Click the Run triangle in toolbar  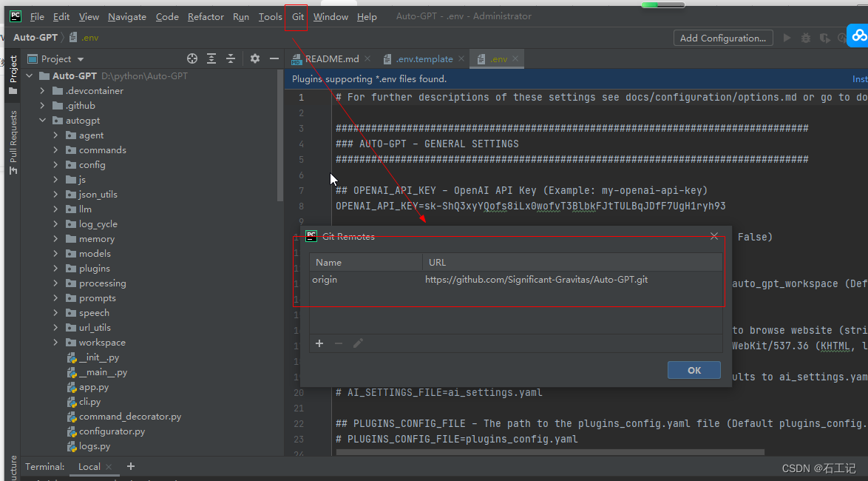tap(787, 38)
